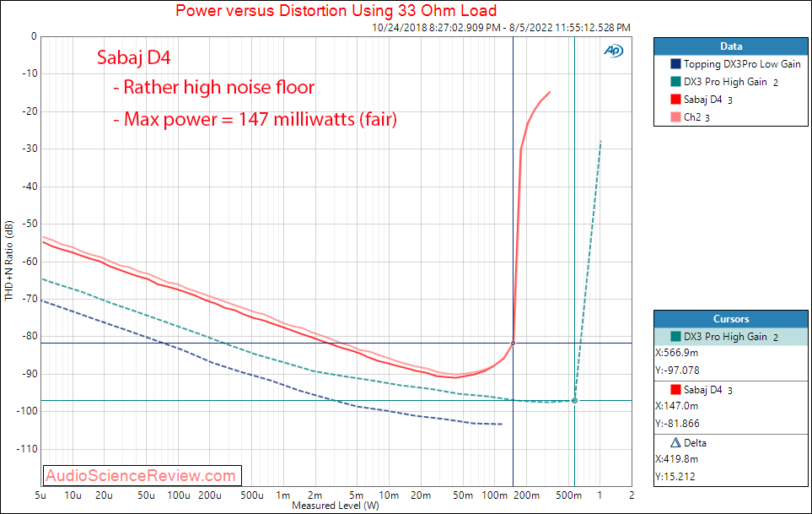Screen dimensions: 812x514
Task: Select the teal DX3 Pro High Gain legend swatch
Action: [x=675, y=81]
